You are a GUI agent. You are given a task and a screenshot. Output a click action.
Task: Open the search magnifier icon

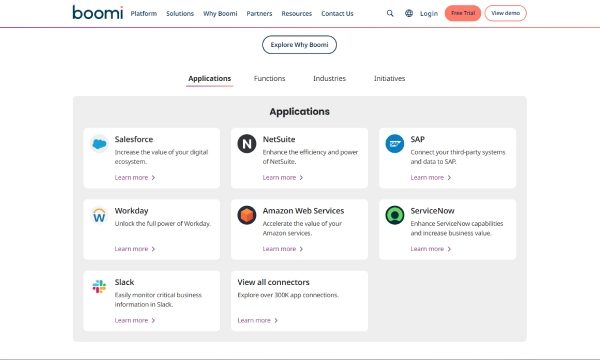(x=390, y=13)
